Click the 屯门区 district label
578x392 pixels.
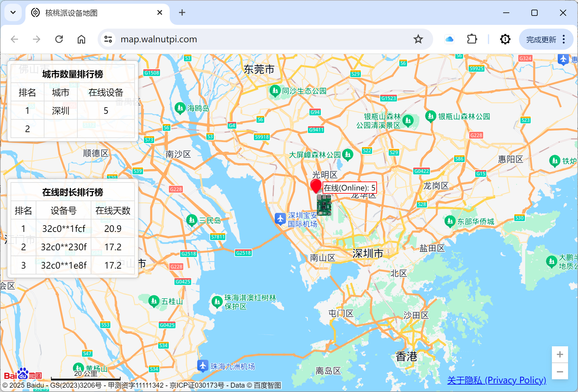coord(341,313)
